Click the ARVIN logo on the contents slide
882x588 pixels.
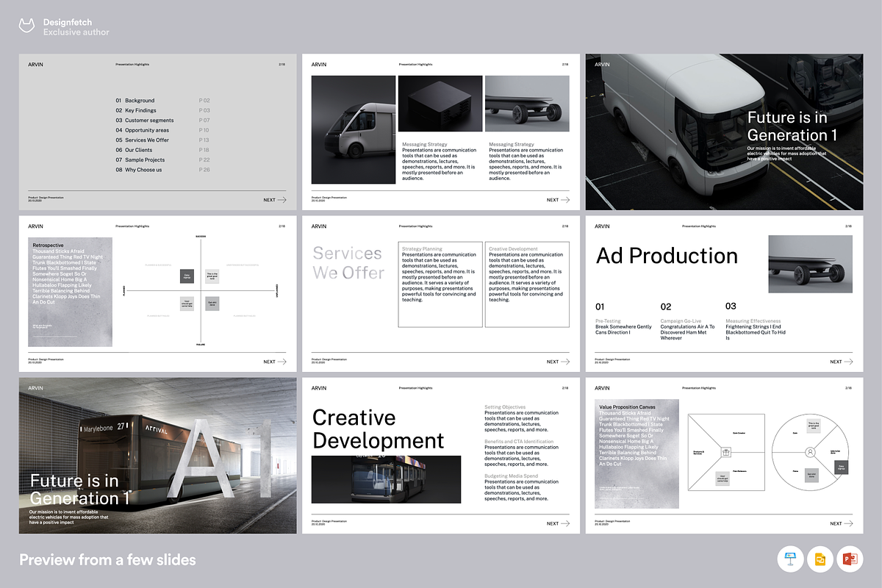pos(35,65)
